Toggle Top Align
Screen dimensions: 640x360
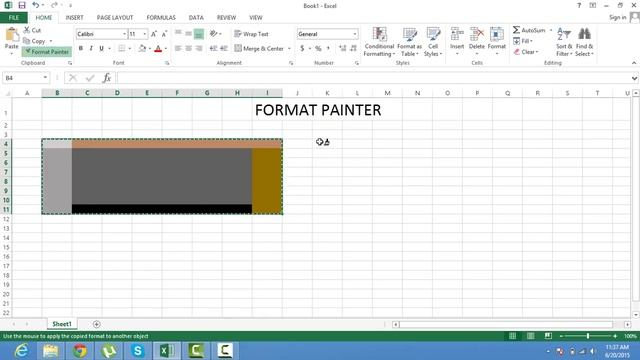click(178, 34)
